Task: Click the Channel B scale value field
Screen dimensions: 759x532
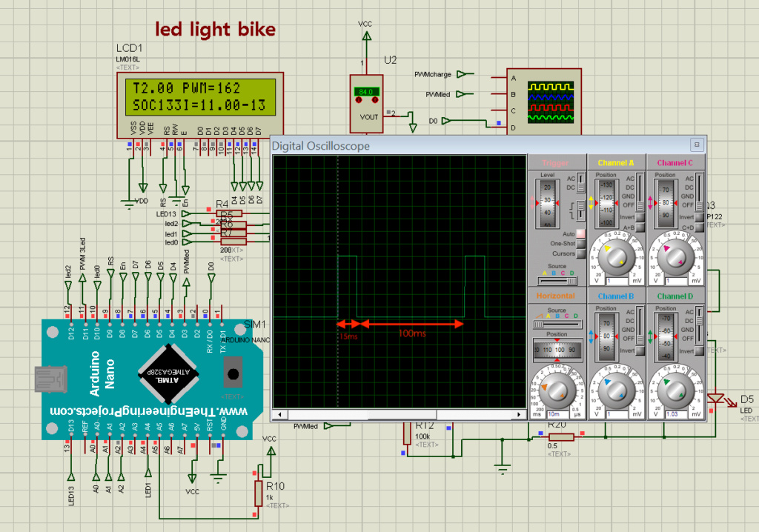Action: point(617,414)
